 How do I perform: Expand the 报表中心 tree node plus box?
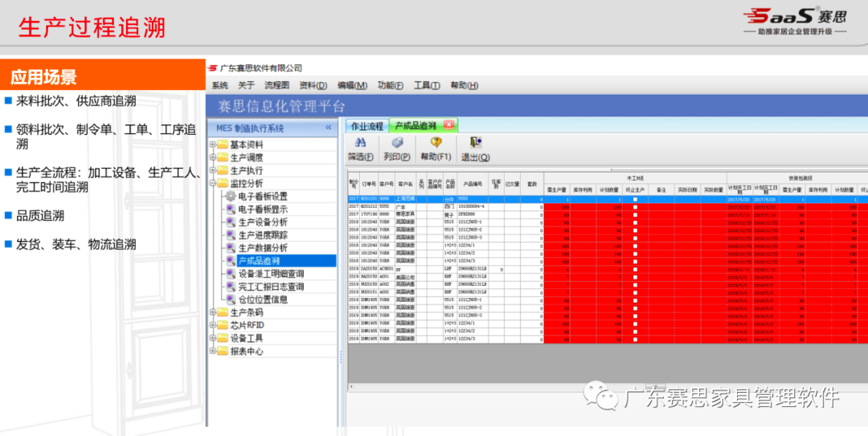click(212, 351)
